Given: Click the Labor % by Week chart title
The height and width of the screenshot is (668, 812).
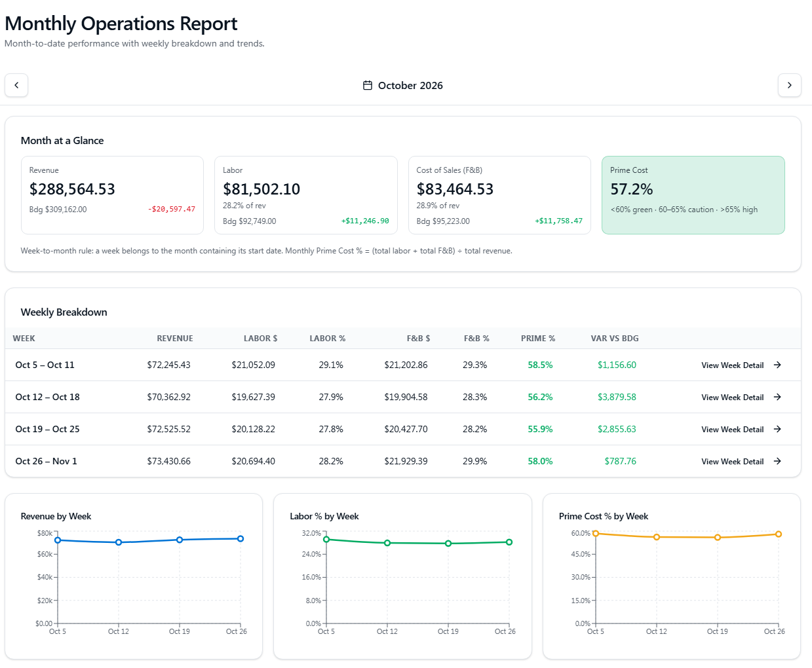Looking at the screenshot, I should click(x=324, y=516).
